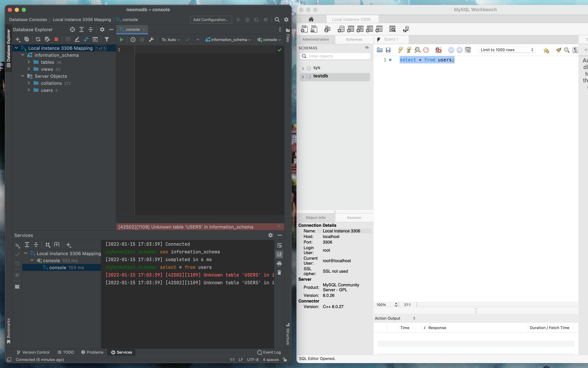Open the Problems tool window button
Viewport: 588px width, 368px height.
point(92,352)
